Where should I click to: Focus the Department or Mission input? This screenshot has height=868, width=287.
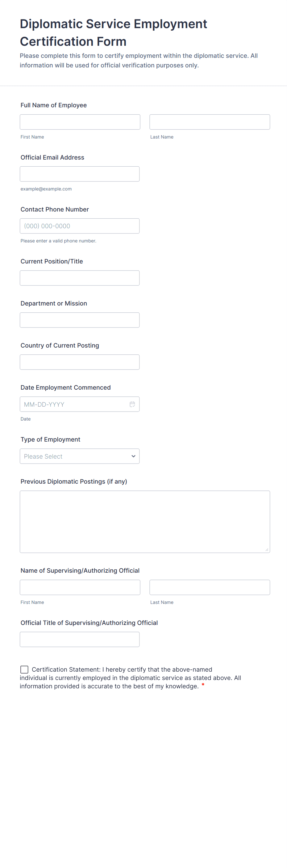[x=79, y=320]
